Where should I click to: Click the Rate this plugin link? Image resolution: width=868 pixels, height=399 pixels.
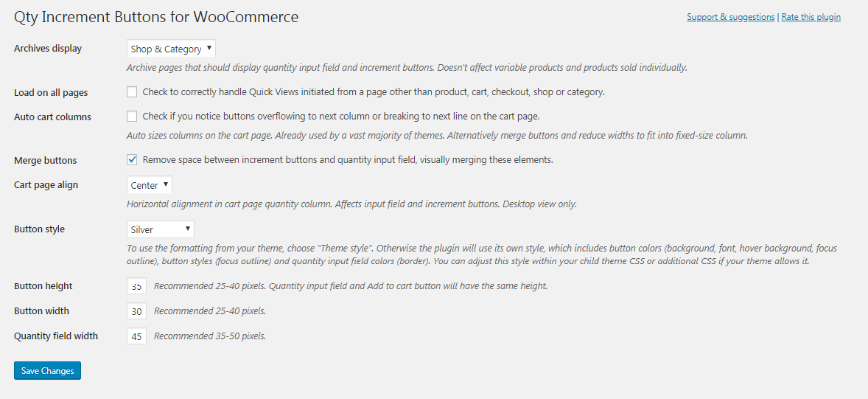[811, 17]
